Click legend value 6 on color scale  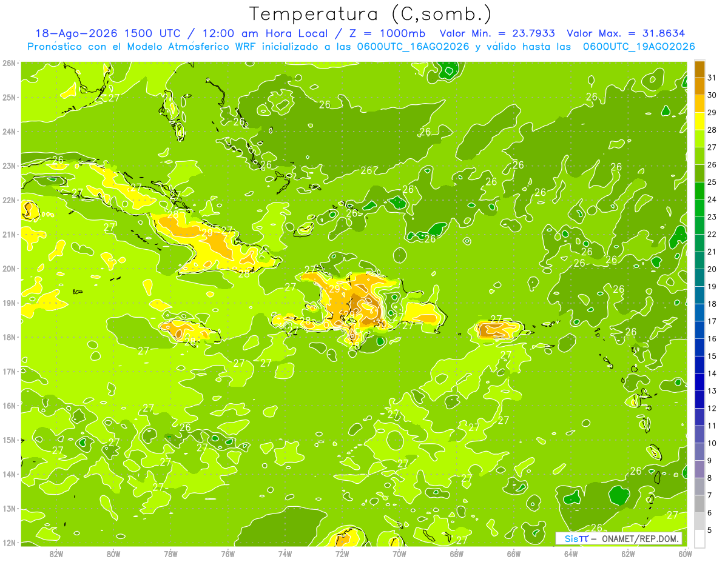point(710,512)
